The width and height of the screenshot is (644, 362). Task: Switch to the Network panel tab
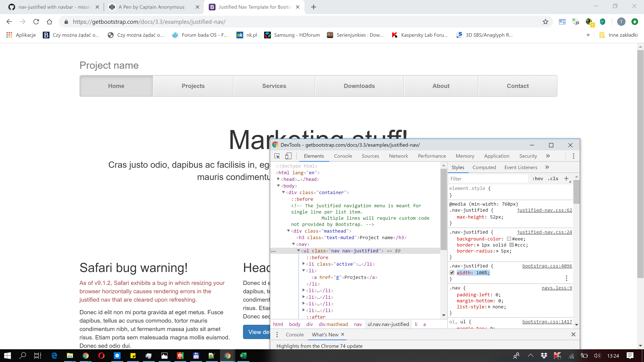point(398,156)
